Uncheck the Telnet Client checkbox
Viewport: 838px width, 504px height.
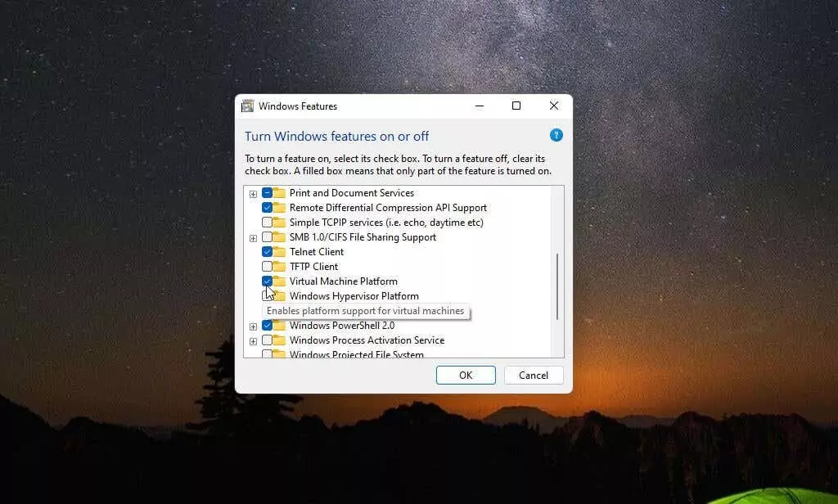tap(268, 252)
